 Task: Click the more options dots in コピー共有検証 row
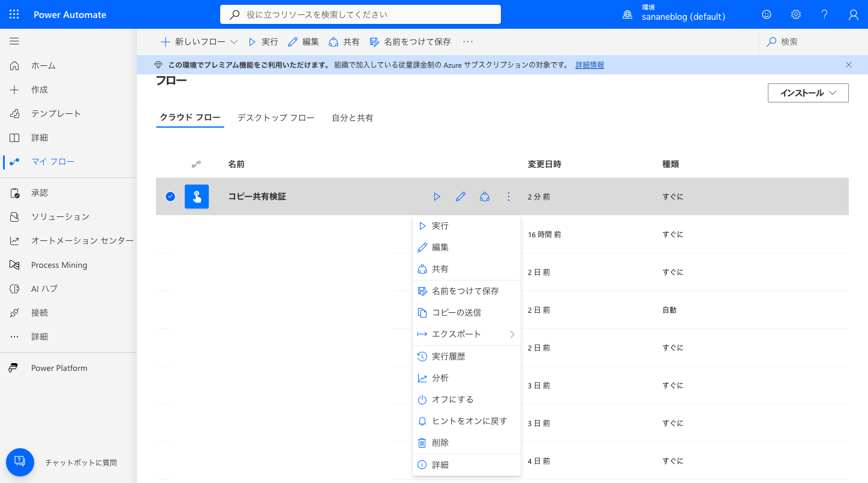[509, 197]
